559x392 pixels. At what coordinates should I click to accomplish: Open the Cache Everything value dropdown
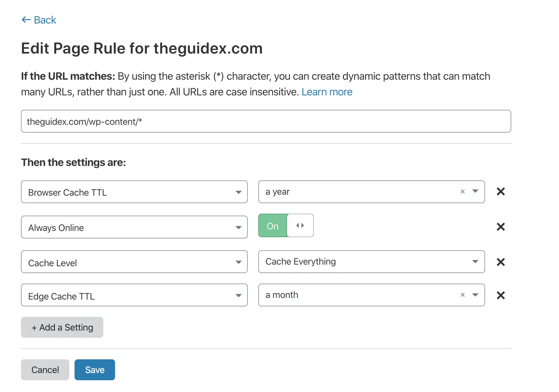click(x=475, y=262)
